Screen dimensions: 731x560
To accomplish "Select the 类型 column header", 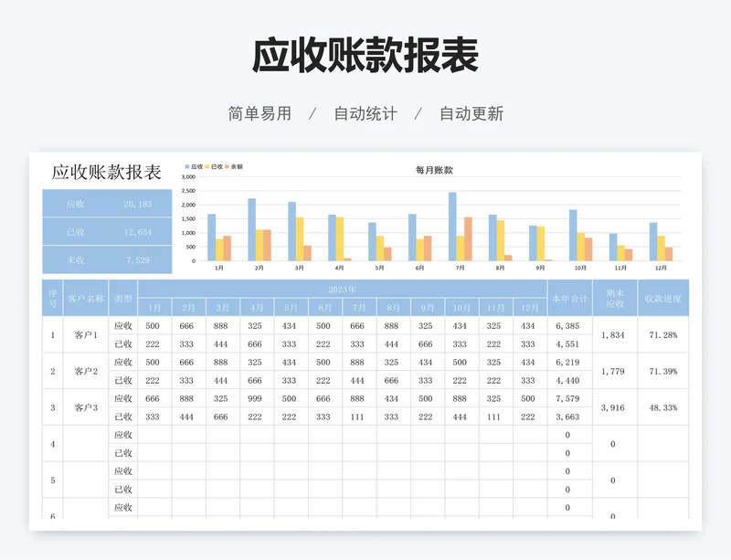I will click(x=123, y=299).
